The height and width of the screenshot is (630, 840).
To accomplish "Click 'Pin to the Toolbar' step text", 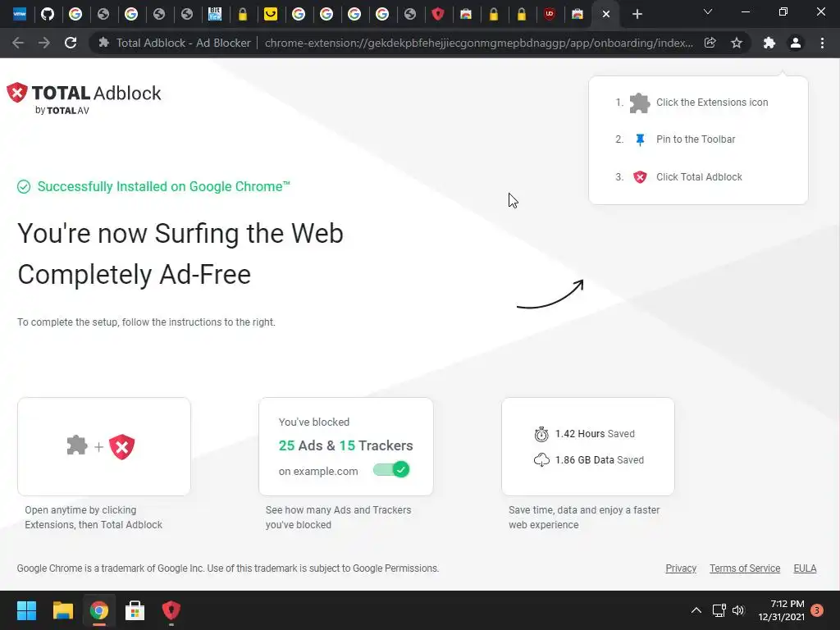I will 696,139.
